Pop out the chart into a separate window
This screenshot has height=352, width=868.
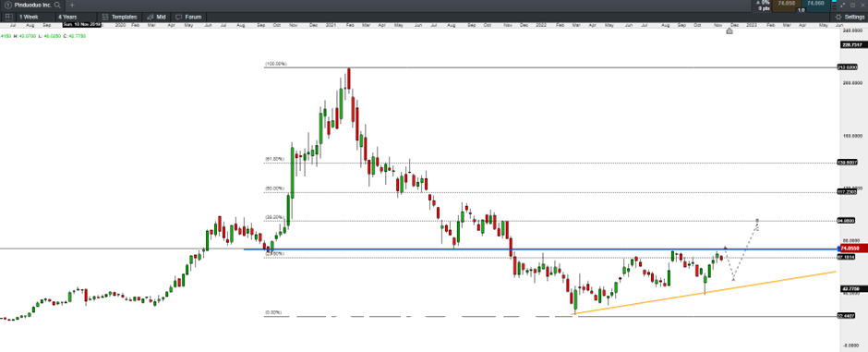coord(852,5)
